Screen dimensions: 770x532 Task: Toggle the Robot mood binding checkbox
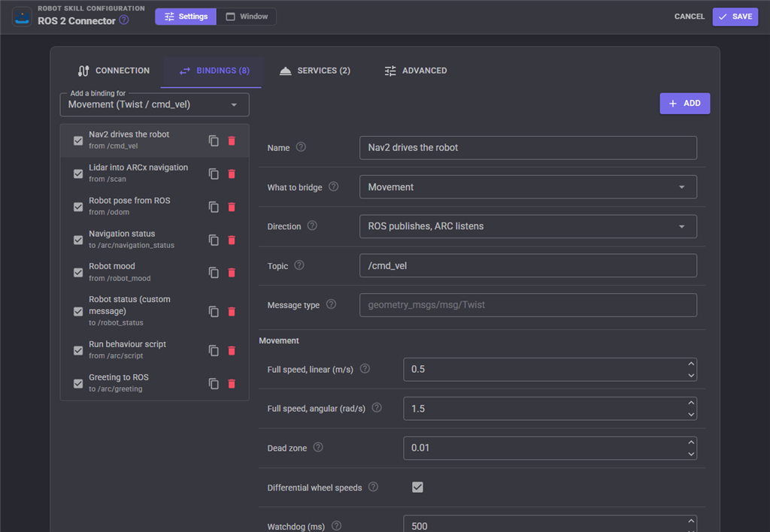(78, 272)
